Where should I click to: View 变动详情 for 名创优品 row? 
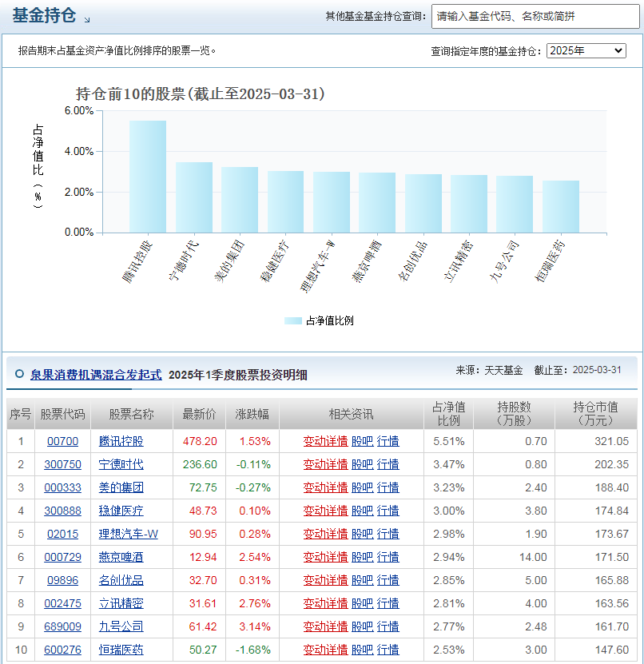click(326, 580)
